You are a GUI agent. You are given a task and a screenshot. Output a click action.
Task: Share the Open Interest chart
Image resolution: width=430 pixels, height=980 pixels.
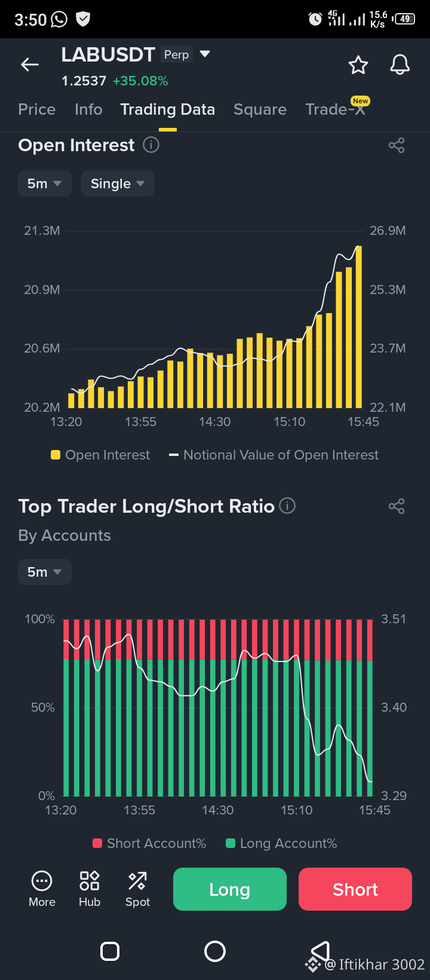pyautogui.click(x=397, y=145)
